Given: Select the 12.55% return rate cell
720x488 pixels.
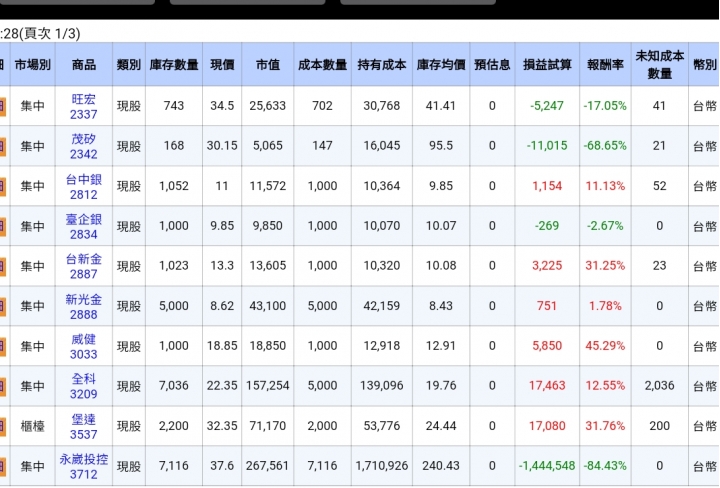Looking at the screenshot, I should click(605, 386).
